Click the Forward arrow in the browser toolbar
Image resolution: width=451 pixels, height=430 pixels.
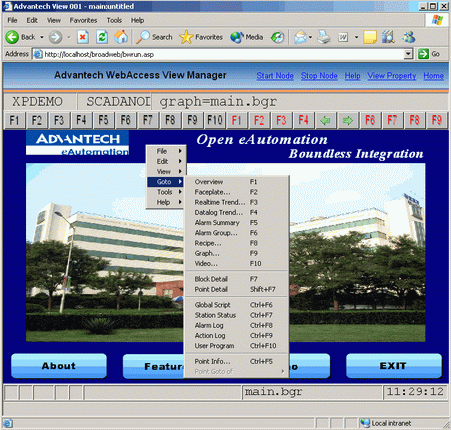[55, 37]
